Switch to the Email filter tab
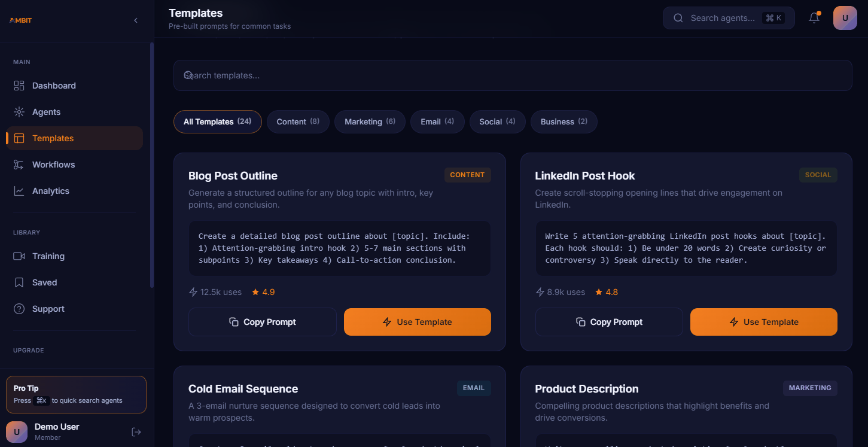 (x=437, y=121)
